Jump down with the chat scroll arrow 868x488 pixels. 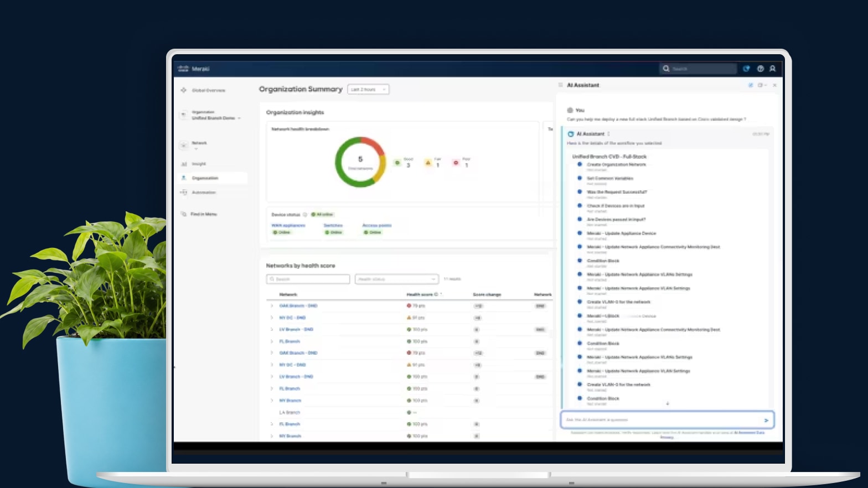pos(667,404)
